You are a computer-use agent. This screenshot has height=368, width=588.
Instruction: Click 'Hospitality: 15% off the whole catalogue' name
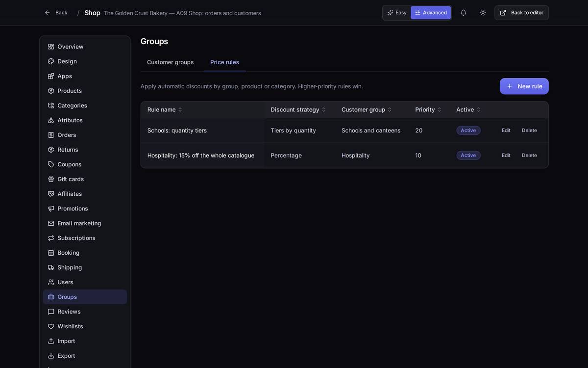point(201,156)
